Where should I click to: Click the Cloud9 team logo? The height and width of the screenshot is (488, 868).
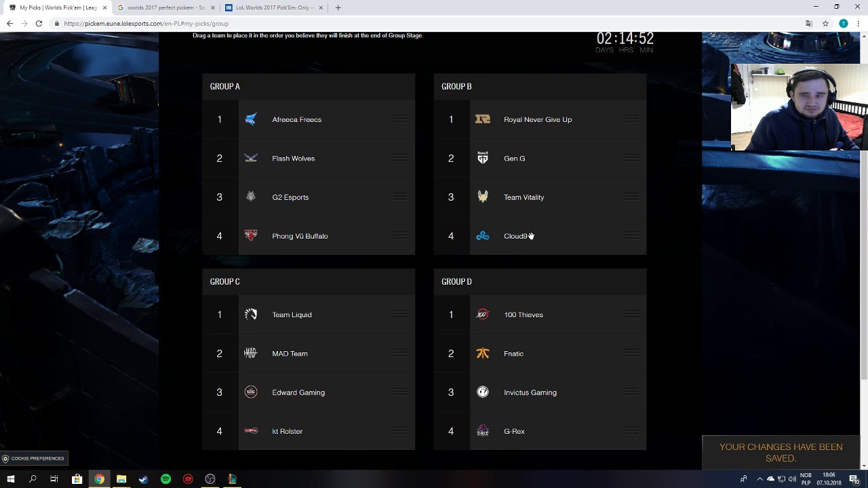[x=483, y=236]
